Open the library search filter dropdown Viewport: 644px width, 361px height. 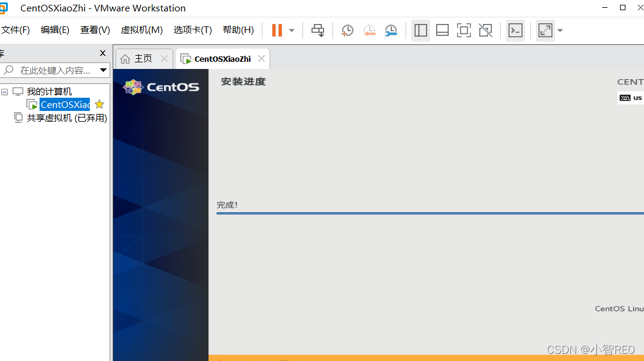[104, 70]
